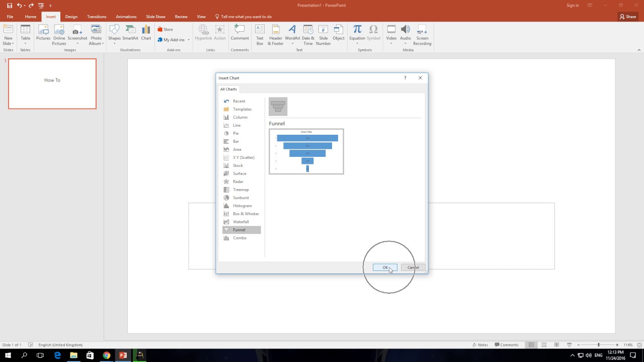Viewport: 644px width, 362px height.
Task: Toggle the Comments pane in status bar
Action: (x=507, y=345)
